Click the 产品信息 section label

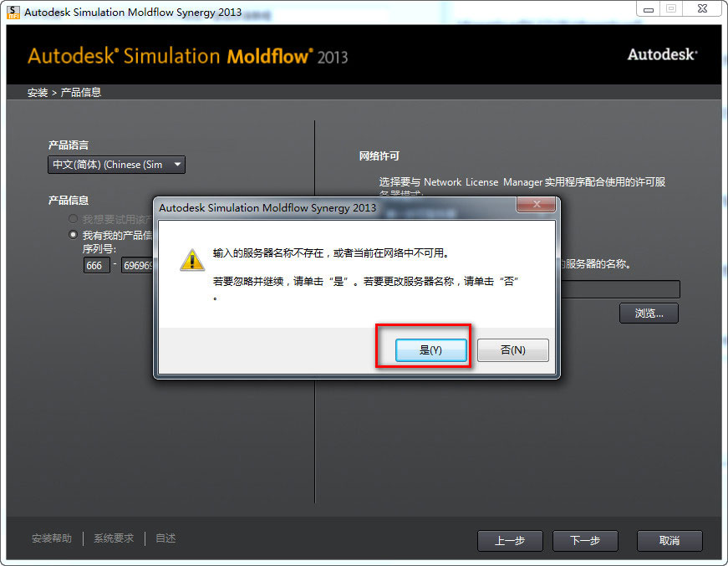point(69,200)
